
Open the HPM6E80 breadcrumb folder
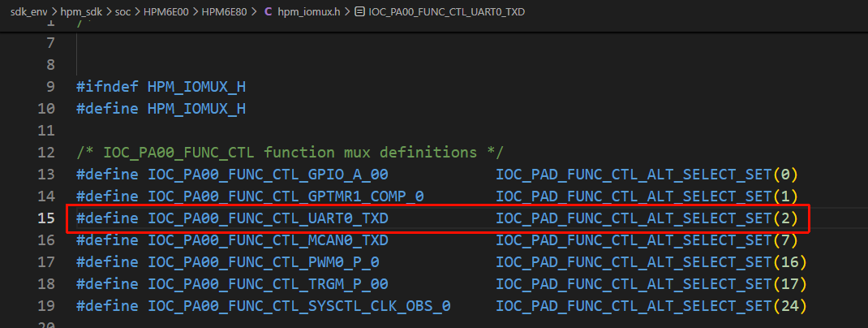pyautogui.click(x=224, y=11)
